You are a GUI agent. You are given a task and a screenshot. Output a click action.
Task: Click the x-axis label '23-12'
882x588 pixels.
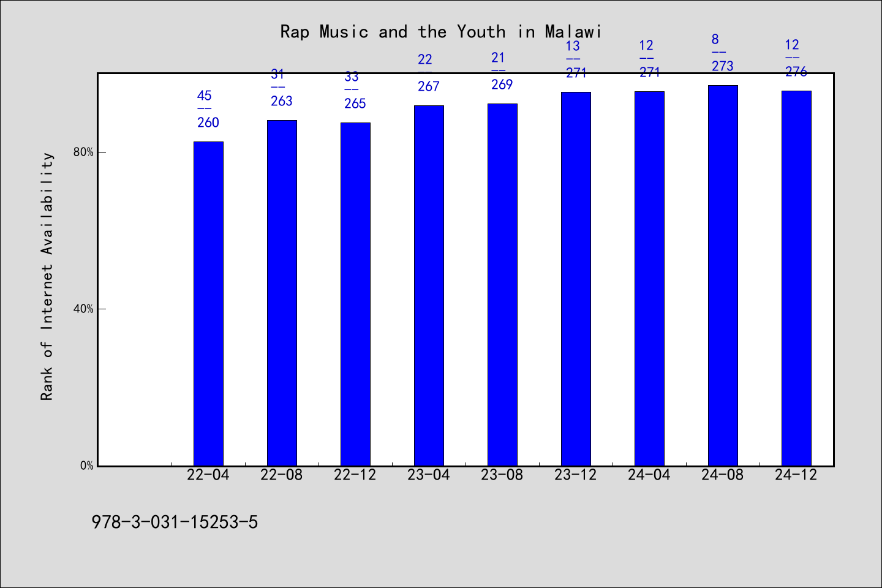tap(576, 475)
